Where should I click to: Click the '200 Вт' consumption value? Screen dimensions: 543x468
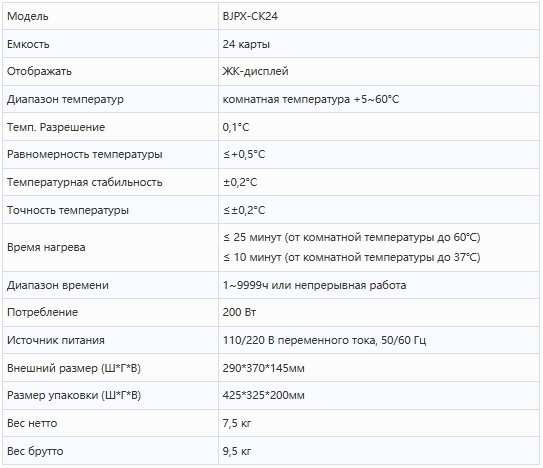click(x=239, y=312)
